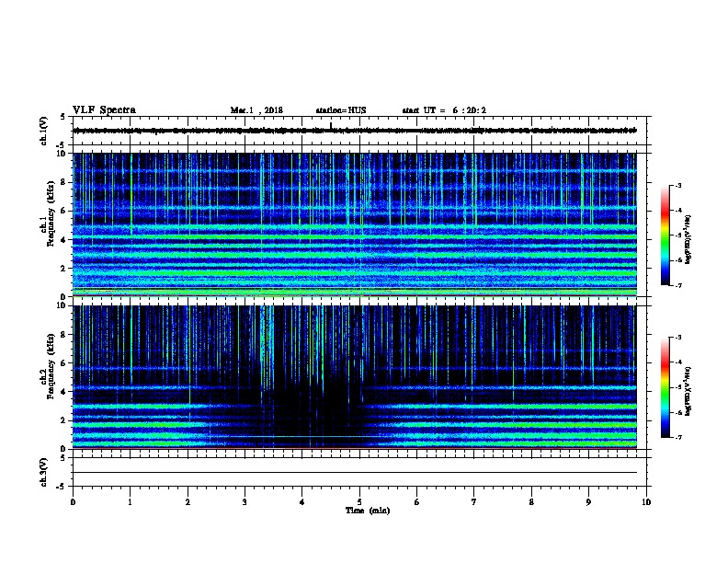Click the ch.2 frequency tick label "10"

(63, 305)
